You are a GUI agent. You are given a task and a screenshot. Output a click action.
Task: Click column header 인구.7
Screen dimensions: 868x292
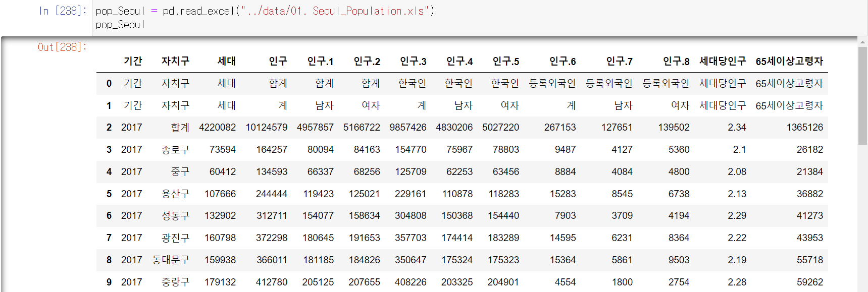pos(620,61)
